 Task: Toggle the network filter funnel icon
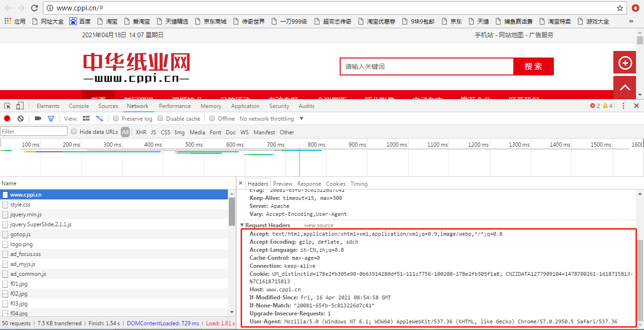click(51, 118)
